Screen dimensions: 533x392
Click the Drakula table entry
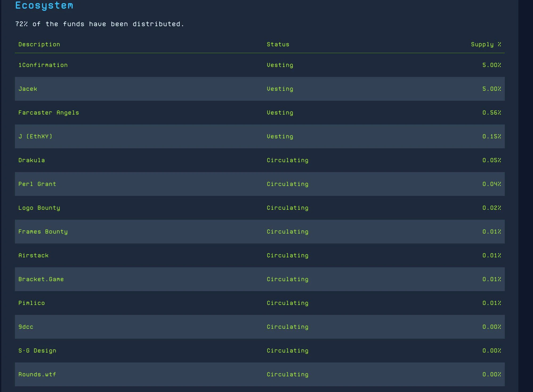coord(31,160)
